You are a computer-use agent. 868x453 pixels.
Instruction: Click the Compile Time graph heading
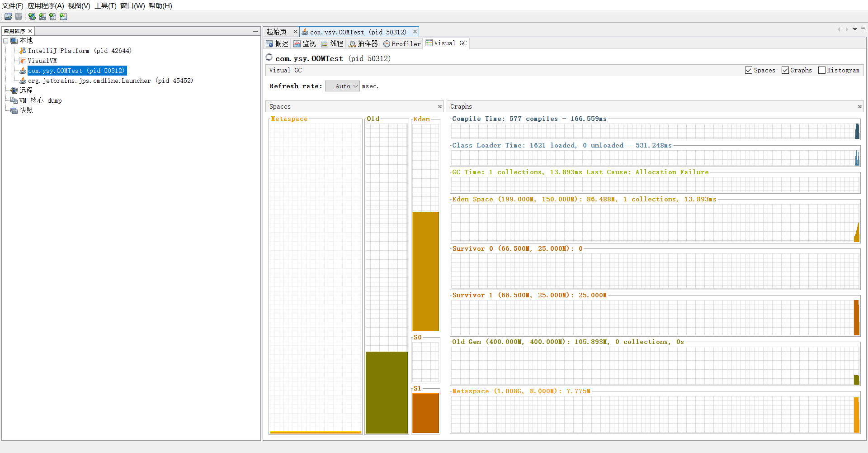click(529, 119)
